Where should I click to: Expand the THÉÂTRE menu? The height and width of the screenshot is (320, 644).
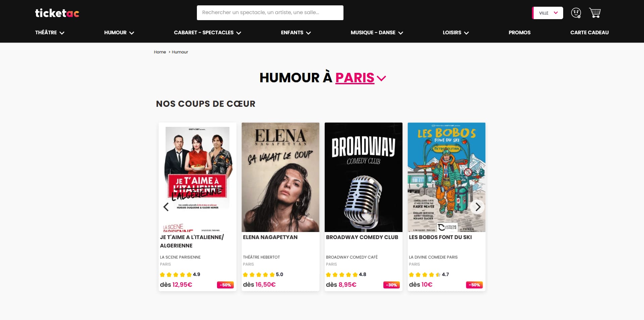pos(50,33)
